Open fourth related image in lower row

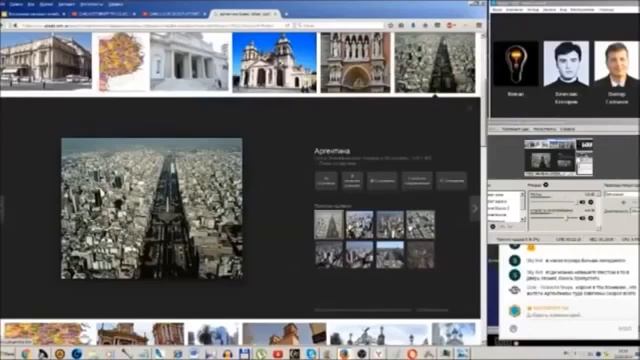420,255
